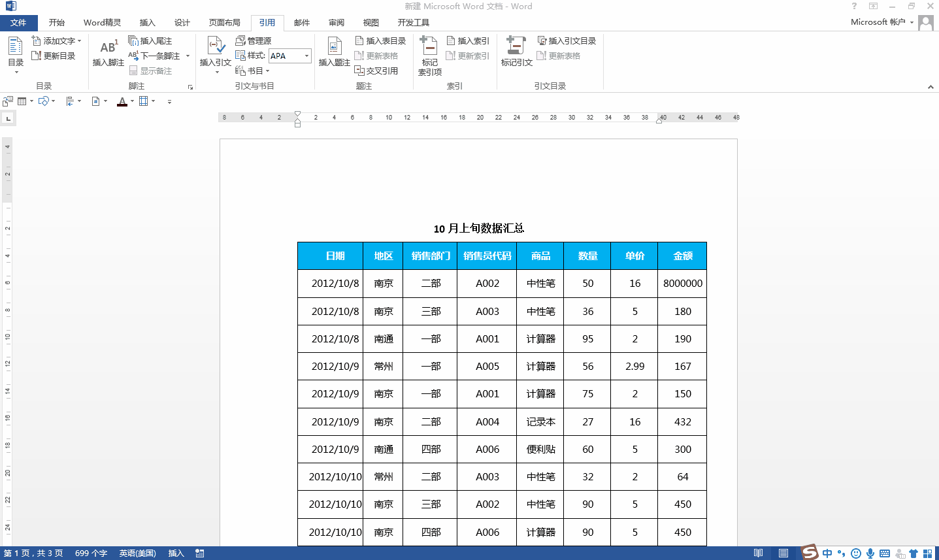
Task: Customize quick access toolbar dropdown
Action: 169,102
